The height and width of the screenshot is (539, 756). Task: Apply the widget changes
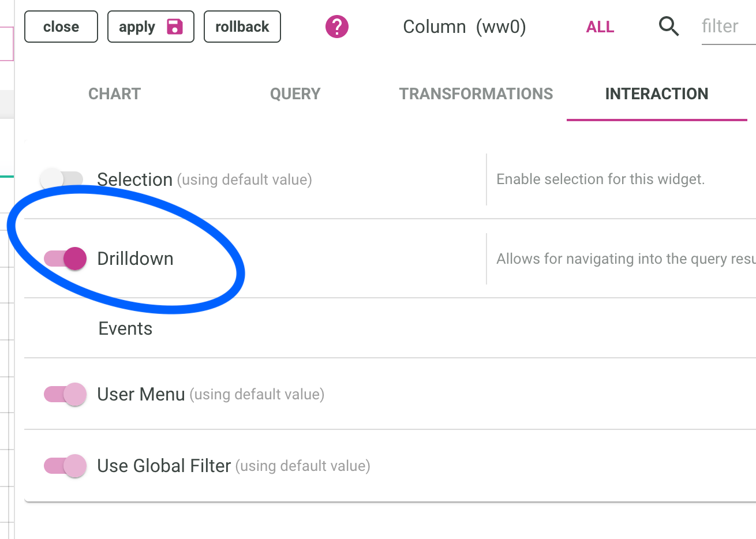click(137, 27)
